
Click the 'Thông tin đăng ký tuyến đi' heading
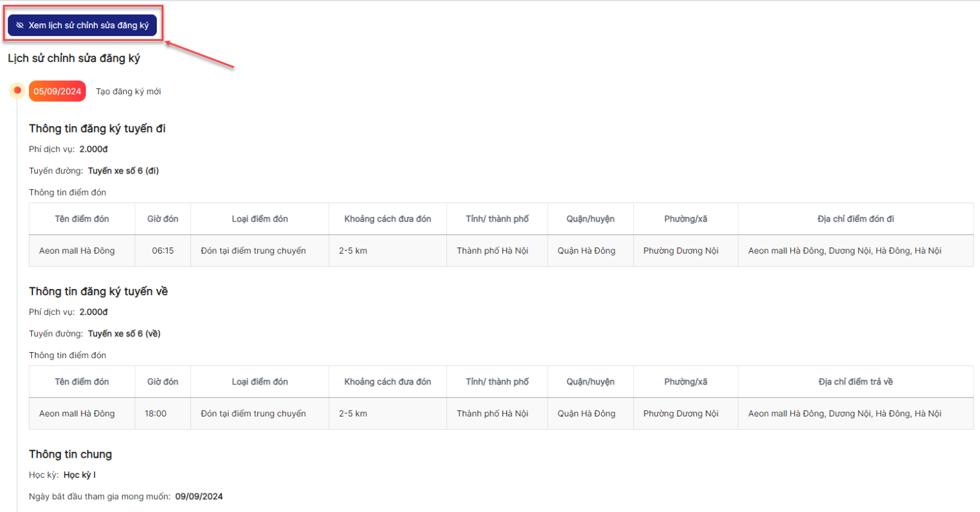(97, 129)
